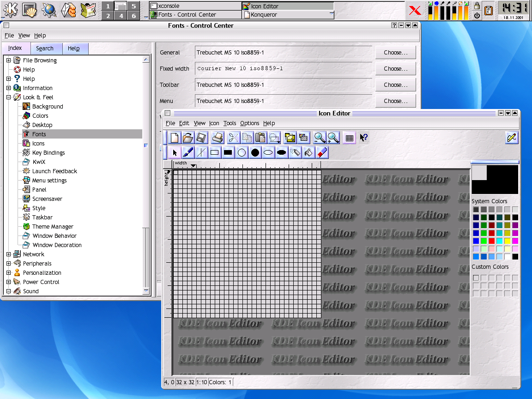Image resolution: width=532 pixels, height=399 pixels.
Task: Collapse the Sound tree node
Action: [8, 291]
